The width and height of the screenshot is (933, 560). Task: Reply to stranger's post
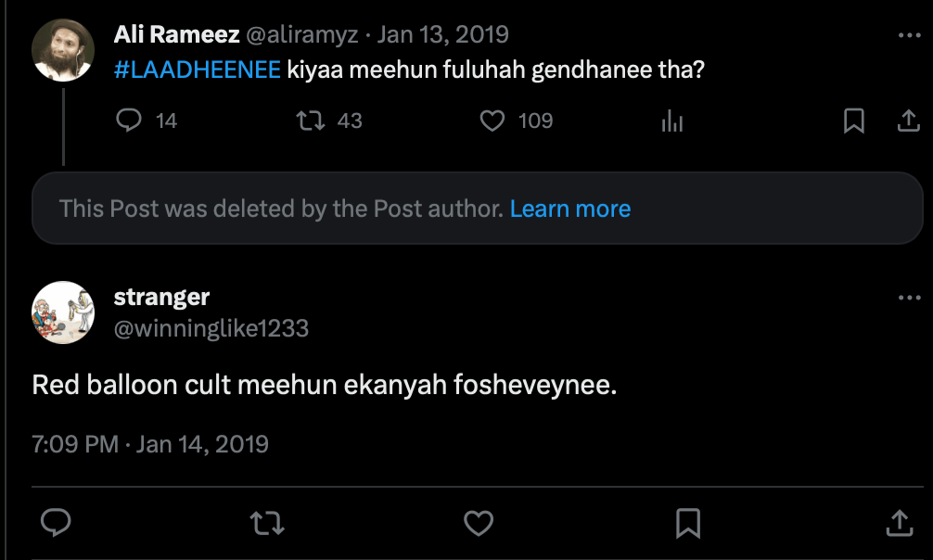coord(58,523)
